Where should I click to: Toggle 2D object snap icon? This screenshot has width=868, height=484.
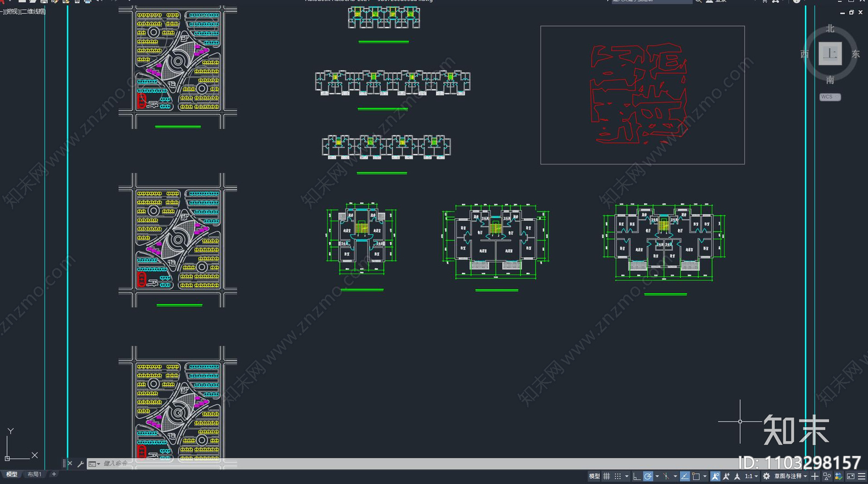click(x=696, y=476)
